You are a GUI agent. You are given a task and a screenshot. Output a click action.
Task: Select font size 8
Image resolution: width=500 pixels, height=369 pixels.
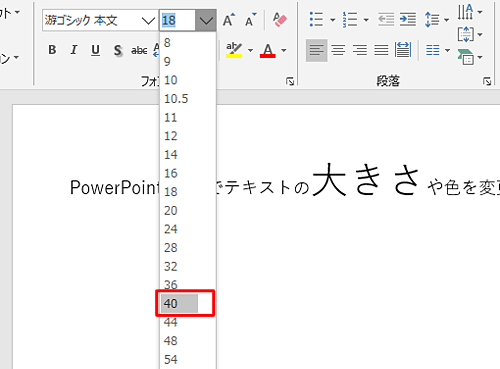click(x=188, y=43)
